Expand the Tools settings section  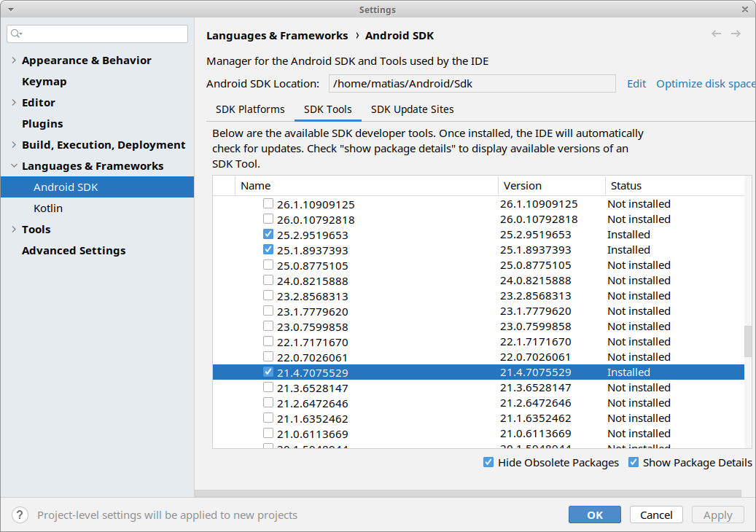[14, 230]
